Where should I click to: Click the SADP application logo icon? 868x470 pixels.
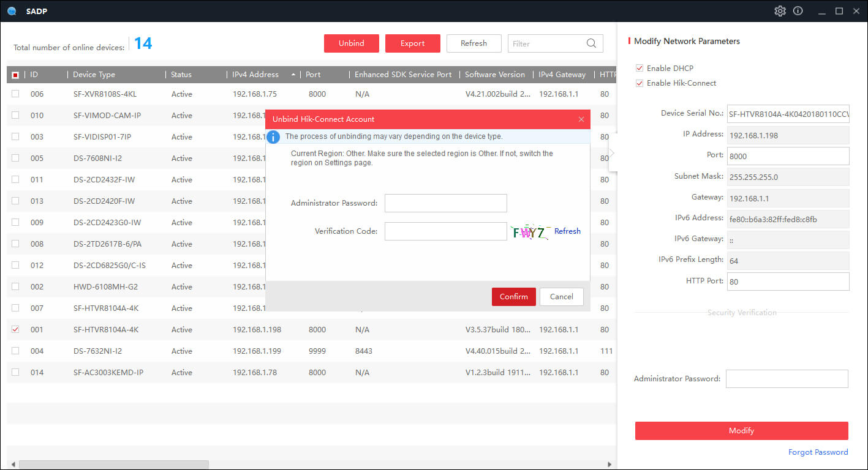pos(12,11)
